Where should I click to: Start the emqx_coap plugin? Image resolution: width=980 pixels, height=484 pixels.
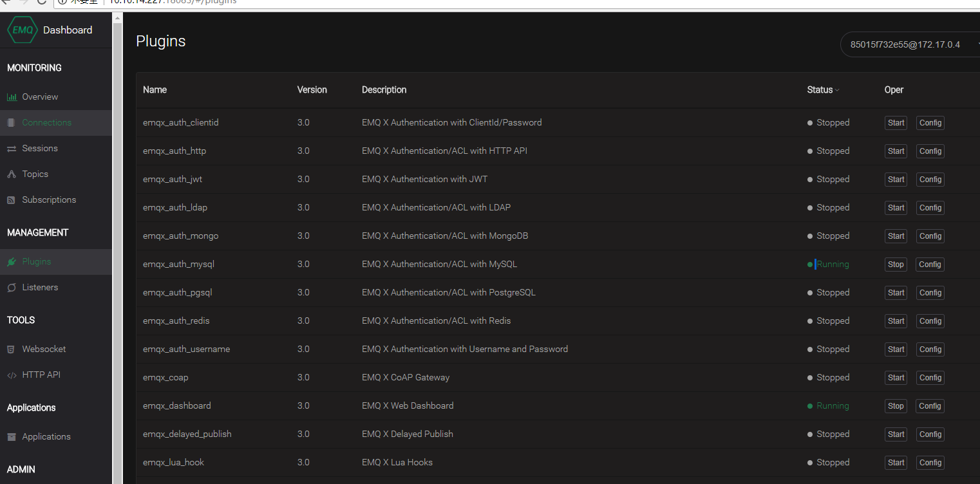pos(896,378)
